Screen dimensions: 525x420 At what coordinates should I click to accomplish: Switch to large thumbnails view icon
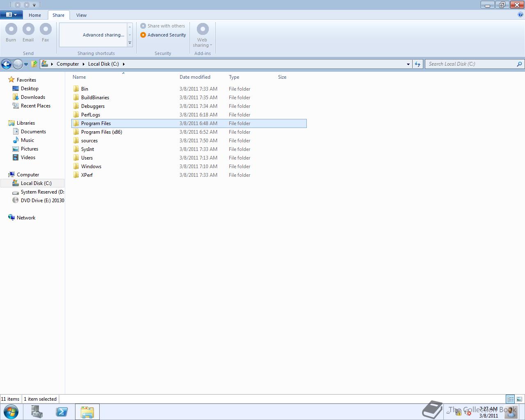click(519, 399)
